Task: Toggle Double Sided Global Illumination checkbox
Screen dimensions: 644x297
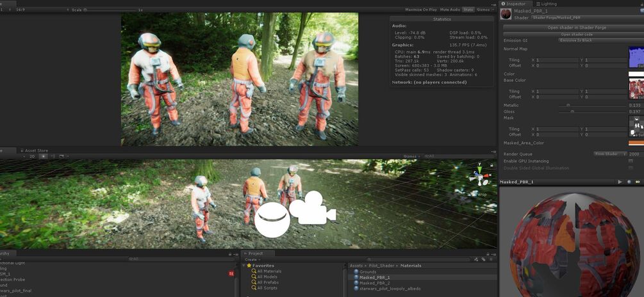Action: [631, 168]
